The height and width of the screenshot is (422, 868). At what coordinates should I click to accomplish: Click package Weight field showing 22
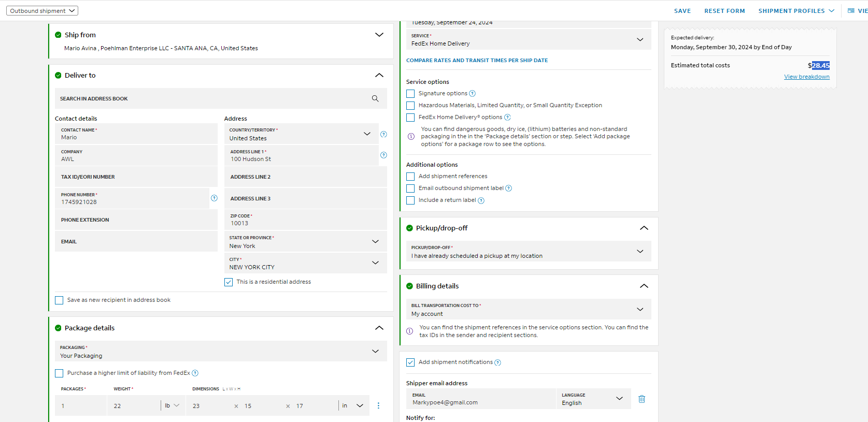click(x=134, y=405)
